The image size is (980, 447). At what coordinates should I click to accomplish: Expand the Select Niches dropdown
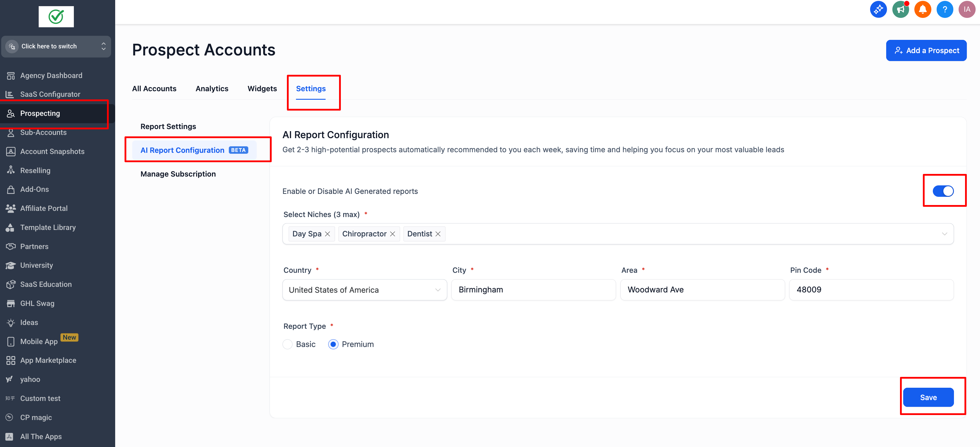pos(944,234)
